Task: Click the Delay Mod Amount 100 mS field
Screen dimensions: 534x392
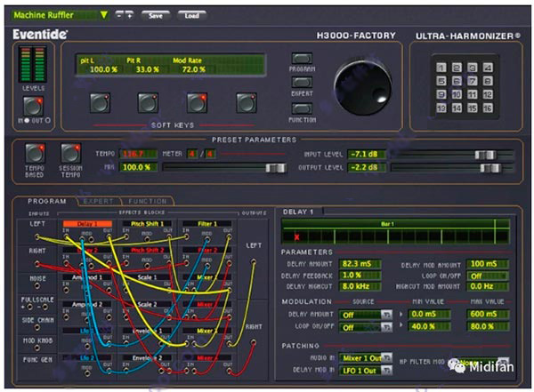Action: point(488,264)
